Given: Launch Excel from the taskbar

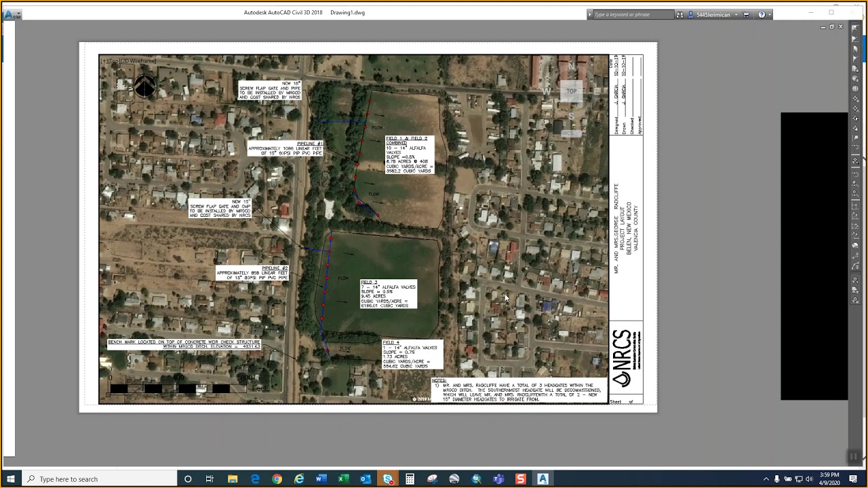Looking at the screenshot, I should pos(344,479).
